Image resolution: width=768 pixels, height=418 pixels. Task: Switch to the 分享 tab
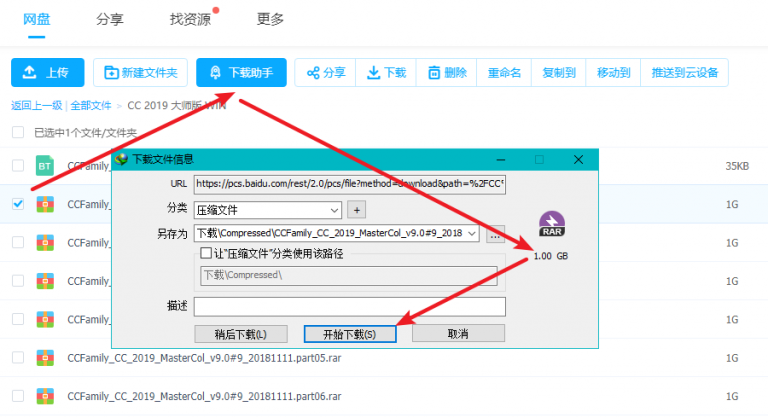(110, 20)
